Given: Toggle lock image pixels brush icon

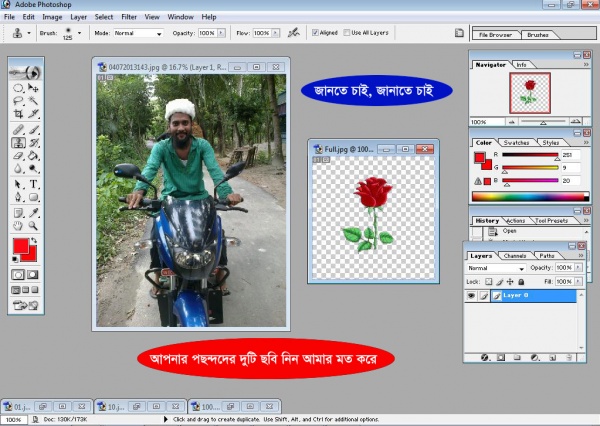Looking at the screenshot, I should tap(499, 282).
